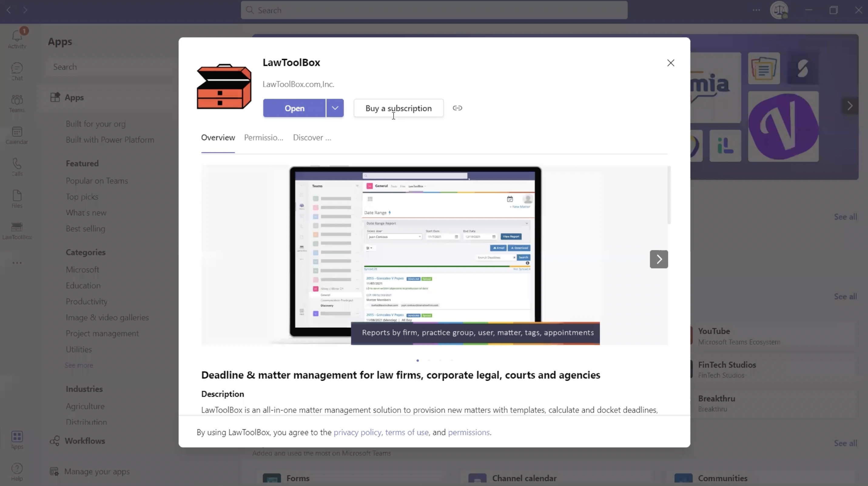Open the terms of use link
The height and width of the screenshot is (486, 868).
tap(407, 432)
